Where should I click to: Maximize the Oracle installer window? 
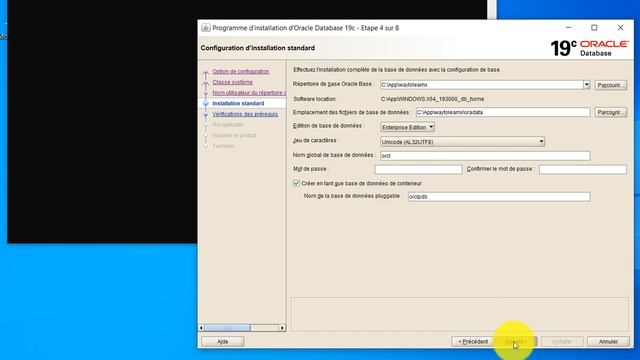click(594, 28)
